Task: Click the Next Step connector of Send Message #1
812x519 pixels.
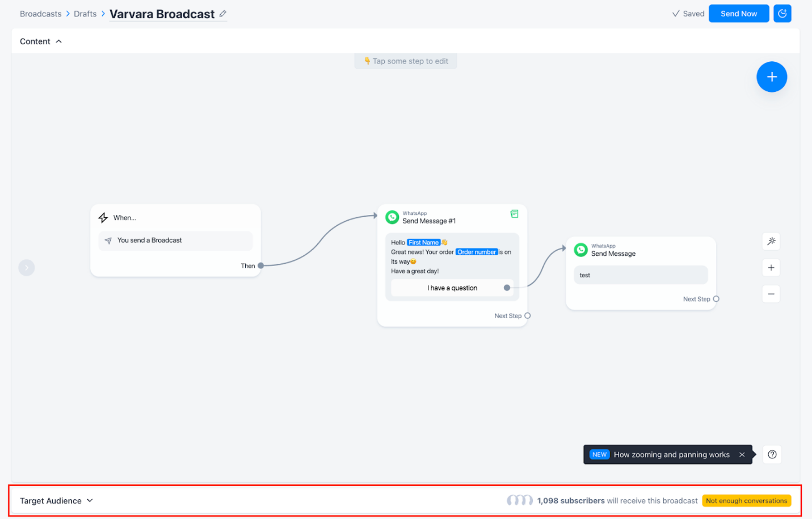Action: [x=527, y=316]
